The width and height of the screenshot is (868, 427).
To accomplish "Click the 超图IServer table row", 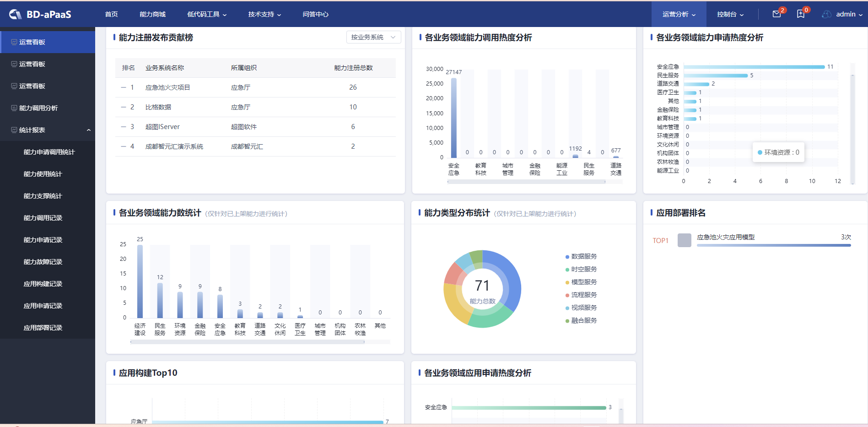I will tap(255, 127).
